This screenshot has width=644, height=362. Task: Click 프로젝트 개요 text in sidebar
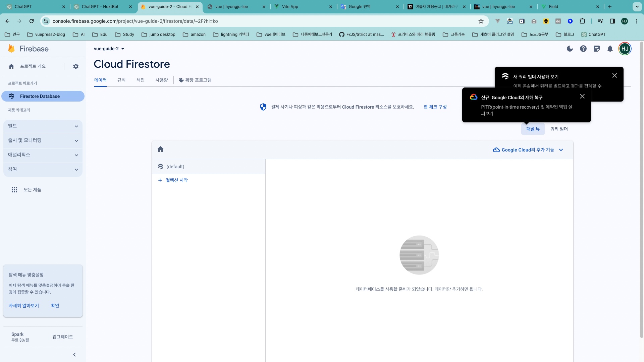point(33,66)
